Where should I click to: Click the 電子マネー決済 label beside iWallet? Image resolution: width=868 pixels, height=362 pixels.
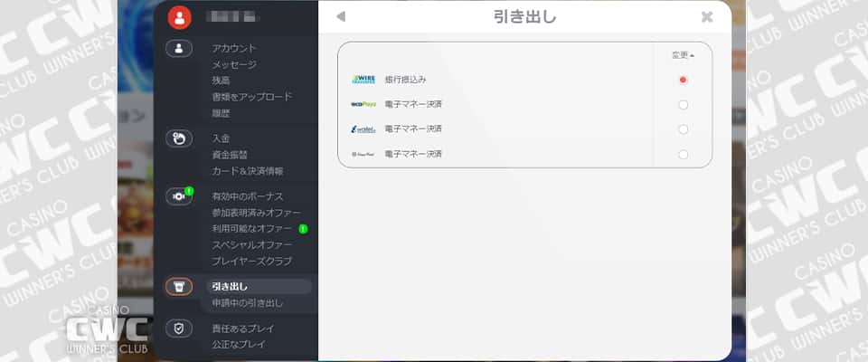point(413,129)
